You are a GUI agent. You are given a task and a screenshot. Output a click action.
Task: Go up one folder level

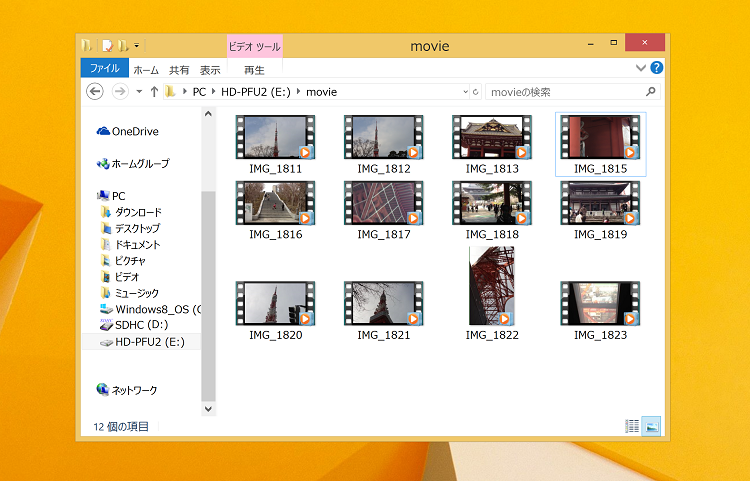pyautogui.click(x=154, y=92)
